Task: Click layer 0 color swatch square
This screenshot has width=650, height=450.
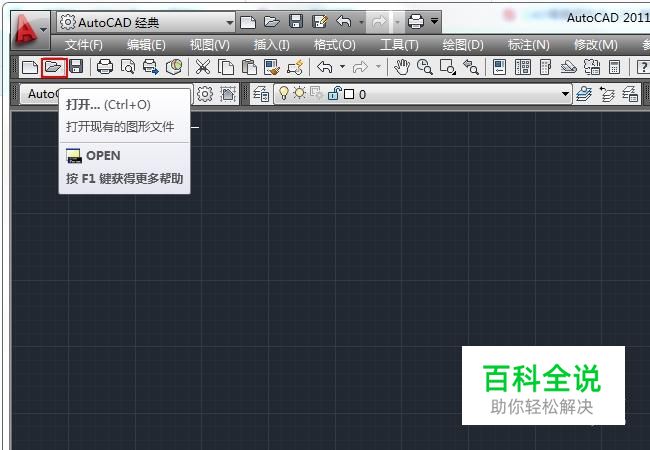Action: click(349, 94)
